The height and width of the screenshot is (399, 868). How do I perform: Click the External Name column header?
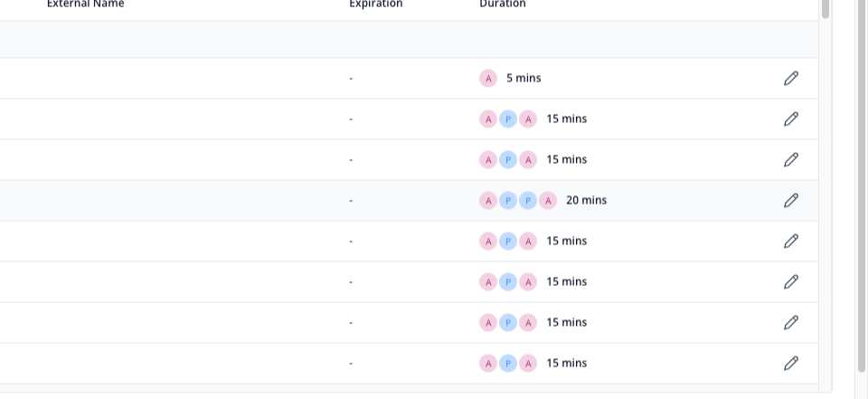click(85, 4)
